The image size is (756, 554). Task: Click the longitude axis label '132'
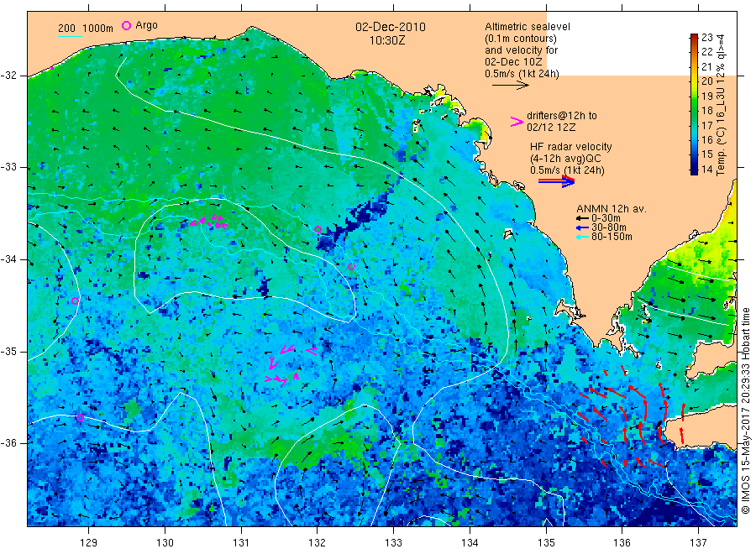click(x=318, y=543)
